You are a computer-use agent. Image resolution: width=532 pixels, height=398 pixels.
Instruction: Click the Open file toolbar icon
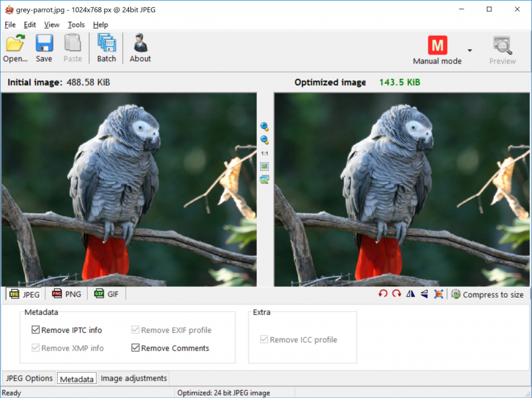[x=15, y=49]
